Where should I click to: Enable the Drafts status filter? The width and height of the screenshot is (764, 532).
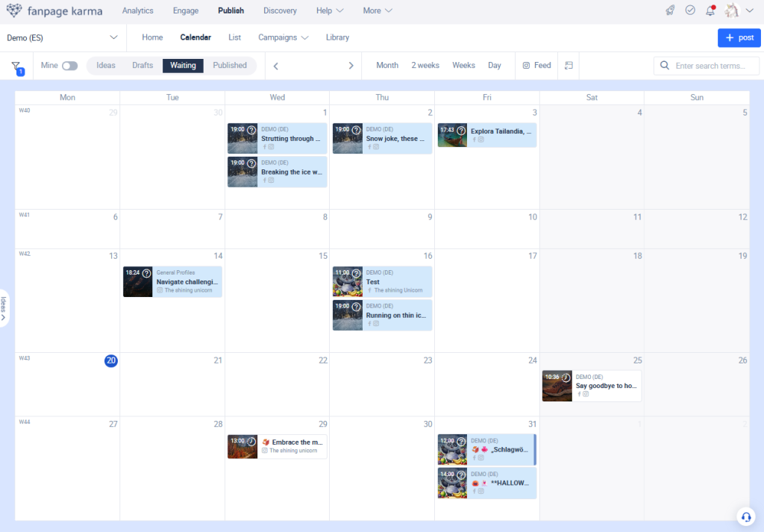click(143, 66)
